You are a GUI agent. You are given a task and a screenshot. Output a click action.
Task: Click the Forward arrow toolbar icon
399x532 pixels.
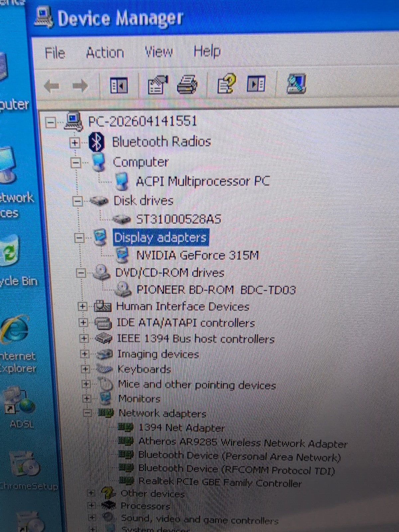(80, 86)
